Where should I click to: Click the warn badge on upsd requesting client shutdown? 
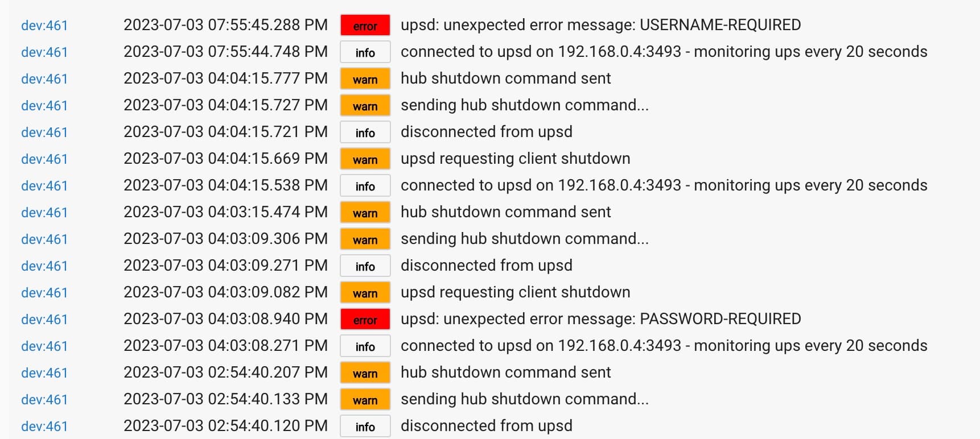[x=364, y=159]
